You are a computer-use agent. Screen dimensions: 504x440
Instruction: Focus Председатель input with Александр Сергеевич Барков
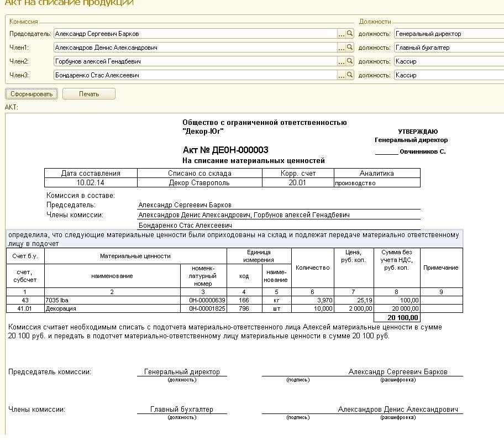(x=196, y=33)
